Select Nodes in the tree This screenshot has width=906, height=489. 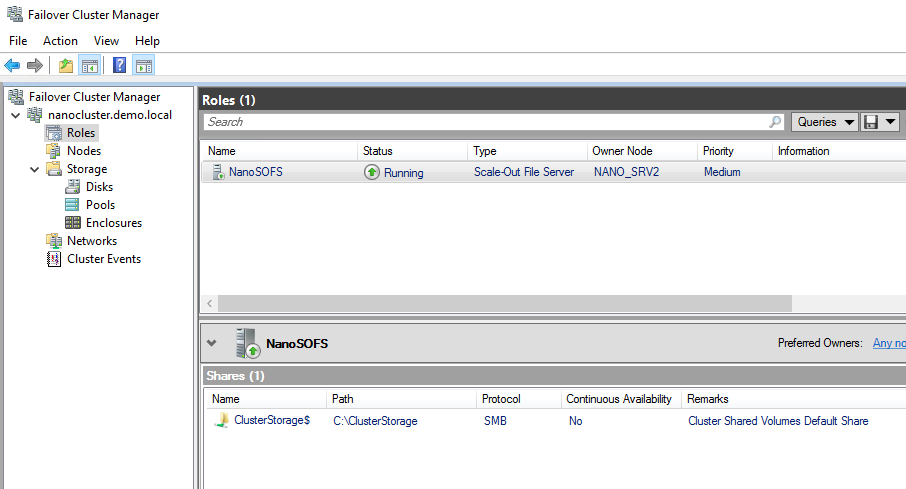tap(84, 151)
